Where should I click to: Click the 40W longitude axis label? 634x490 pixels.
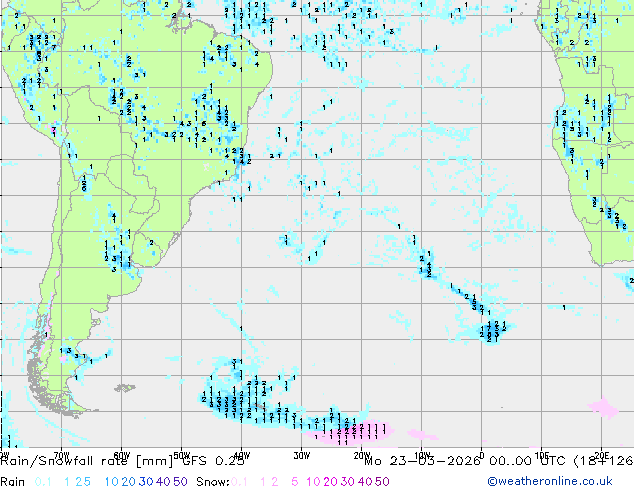(x=241, y=455)
